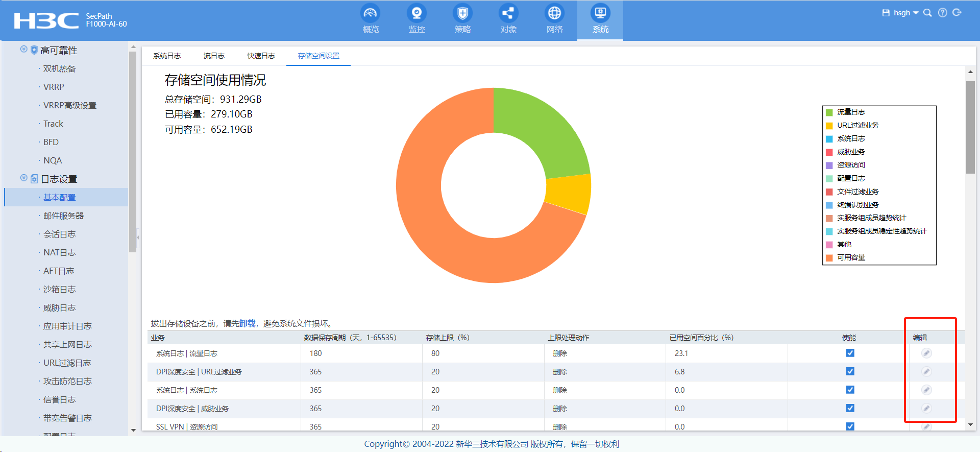Open 威胁日志 in the sidebar
This screenshot has height=452, width=980.
(59, 308)
